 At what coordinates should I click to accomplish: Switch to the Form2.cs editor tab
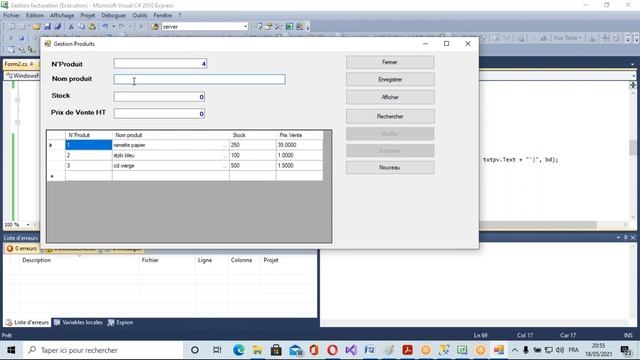click(x=16, y=64)
